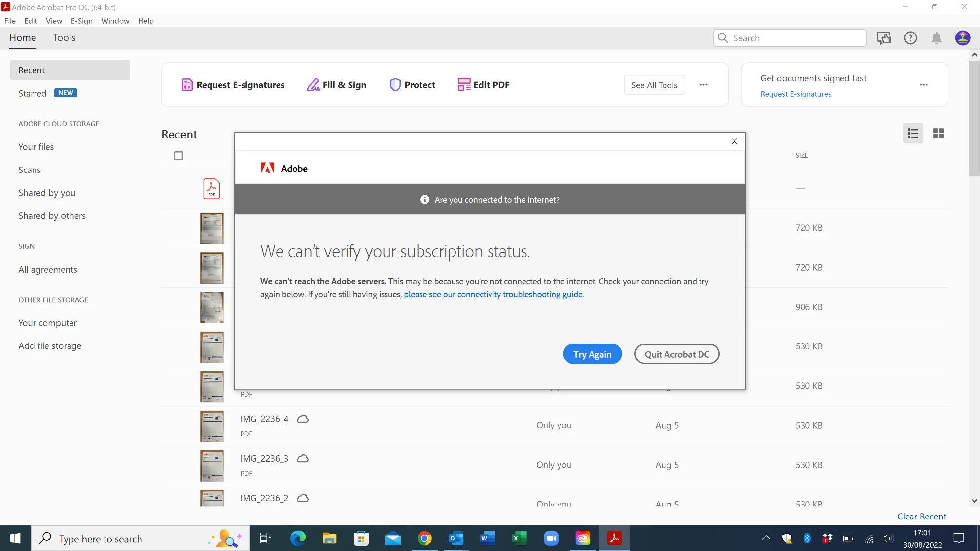
Task: Expand the tools bar more options ellipsis
Action: [x=703, y=85]
